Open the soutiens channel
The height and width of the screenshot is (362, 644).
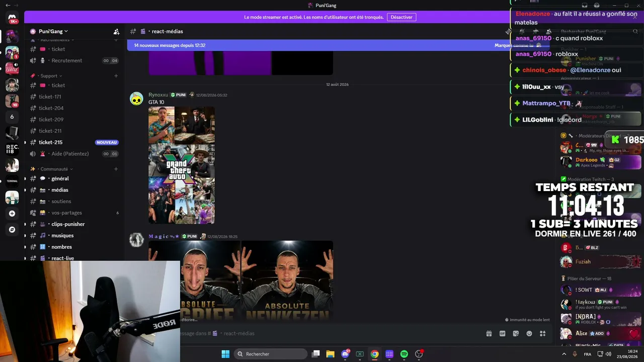(x=74, y=201)
